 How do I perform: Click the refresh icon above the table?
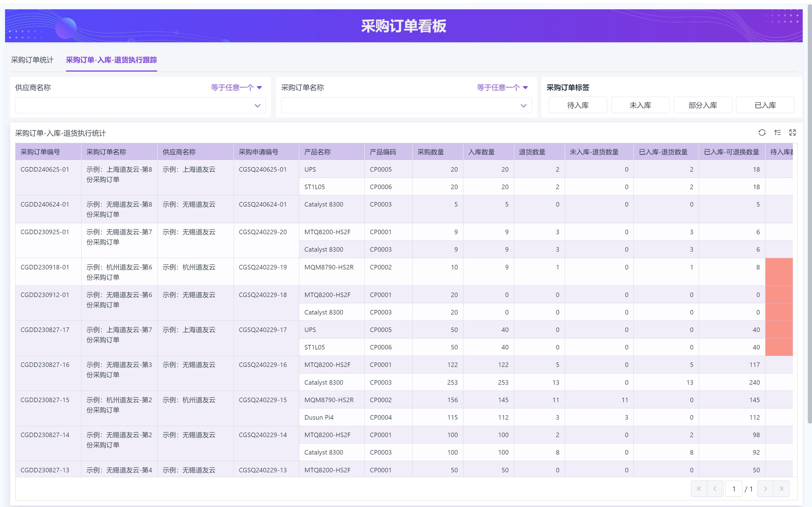click(x=762, y=132)
